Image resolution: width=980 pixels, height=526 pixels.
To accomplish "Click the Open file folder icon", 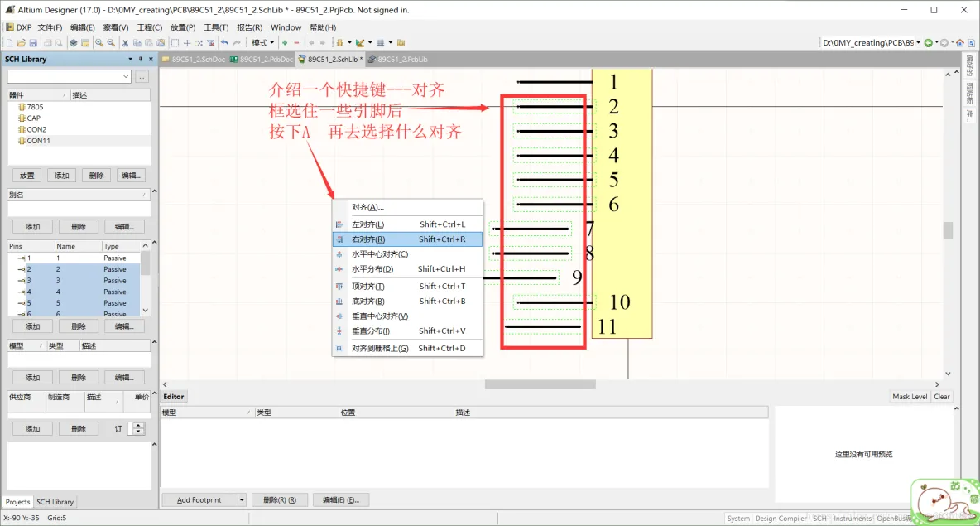I will click(x=22, y=43).
